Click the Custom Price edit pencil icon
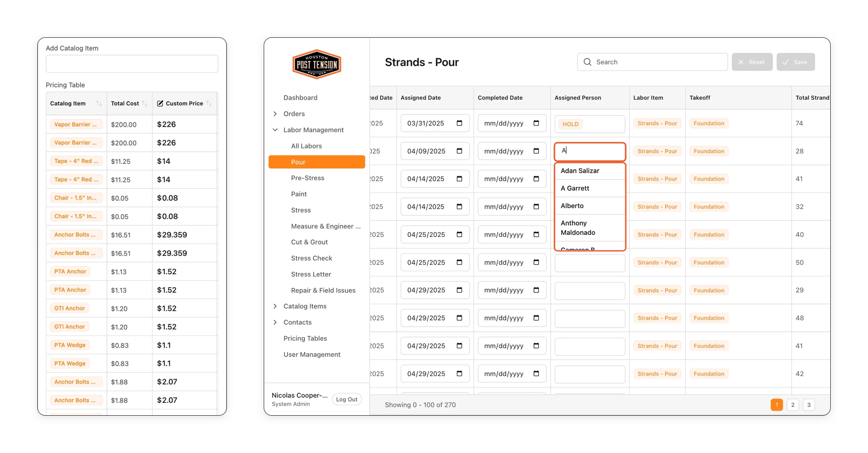 click(x=160, y=103)
